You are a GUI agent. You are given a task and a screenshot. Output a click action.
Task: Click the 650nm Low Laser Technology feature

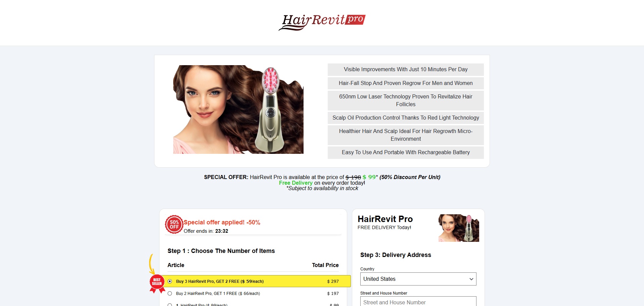405,100
